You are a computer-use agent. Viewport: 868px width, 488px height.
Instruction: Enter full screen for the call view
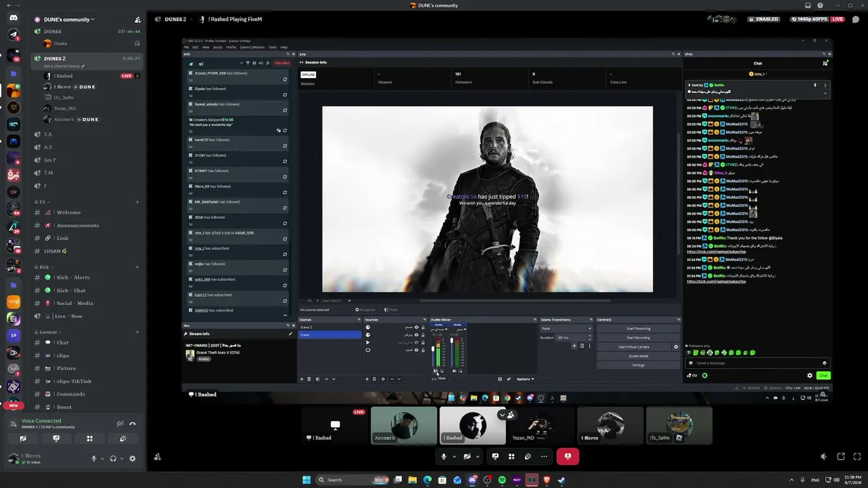[856, 457]
